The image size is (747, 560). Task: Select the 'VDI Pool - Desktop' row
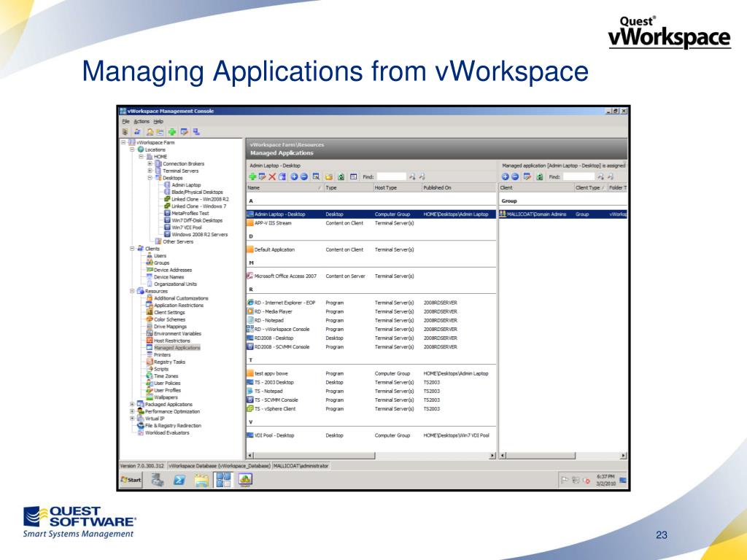[x=371, y=435]
